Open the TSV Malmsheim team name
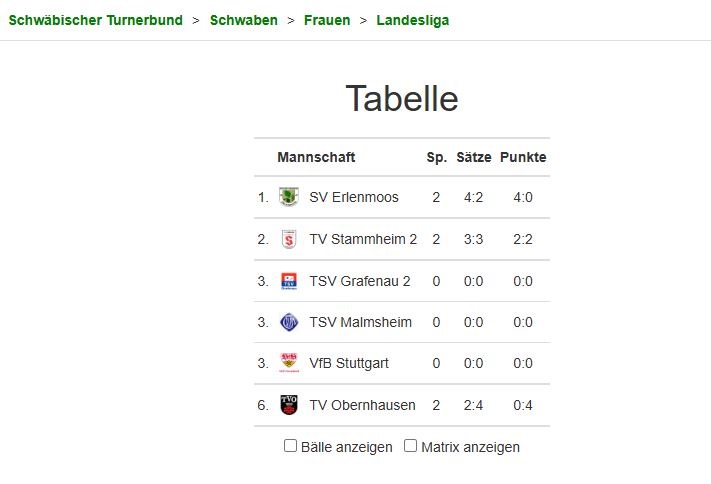This screenshot has width=711, height=484. 358,322
